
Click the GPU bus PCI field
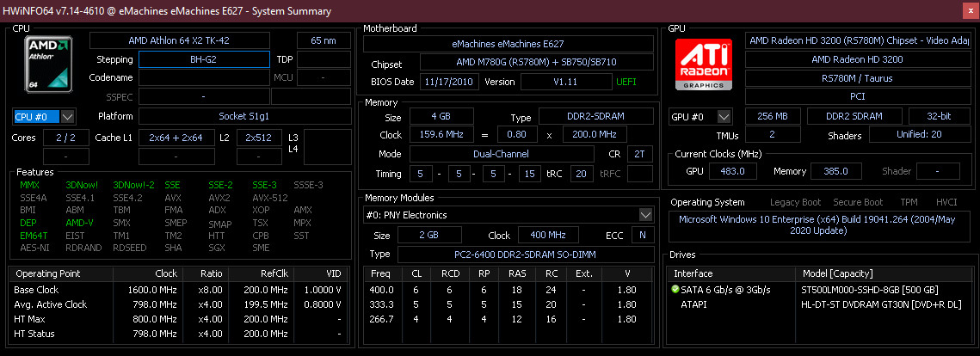pos(857,97)
